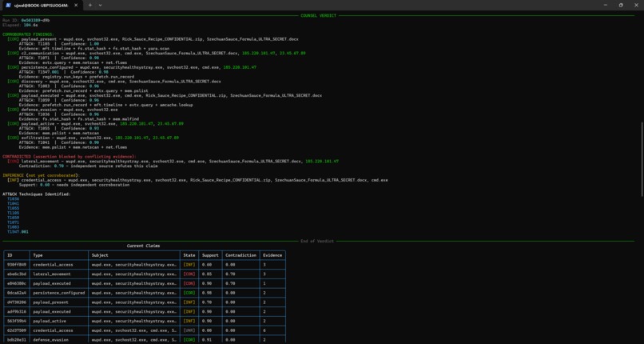Click the State column header

(189, 255)
